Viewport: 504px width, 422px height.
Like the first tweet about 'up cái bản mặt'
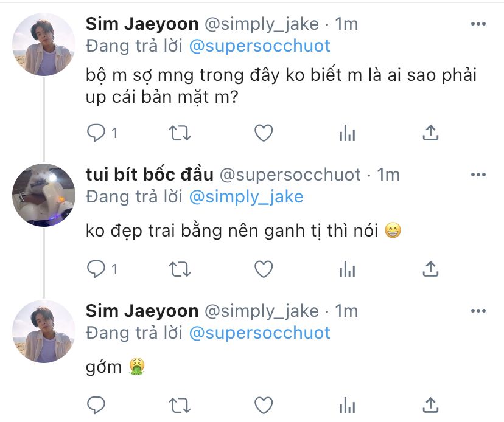pyautogui.click(x=263, y=133)
